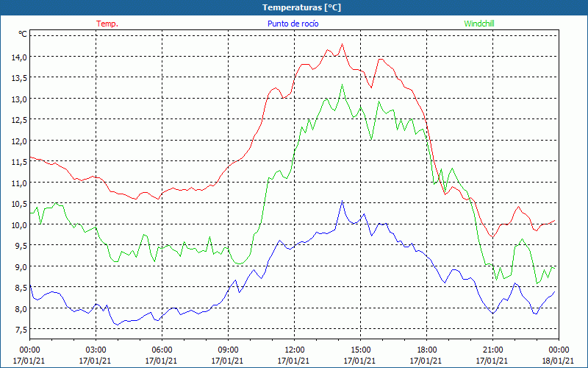This screenshot has height=368, width=588.
Task: Click the 12:00 time axis label
Action: coord(294,350)
